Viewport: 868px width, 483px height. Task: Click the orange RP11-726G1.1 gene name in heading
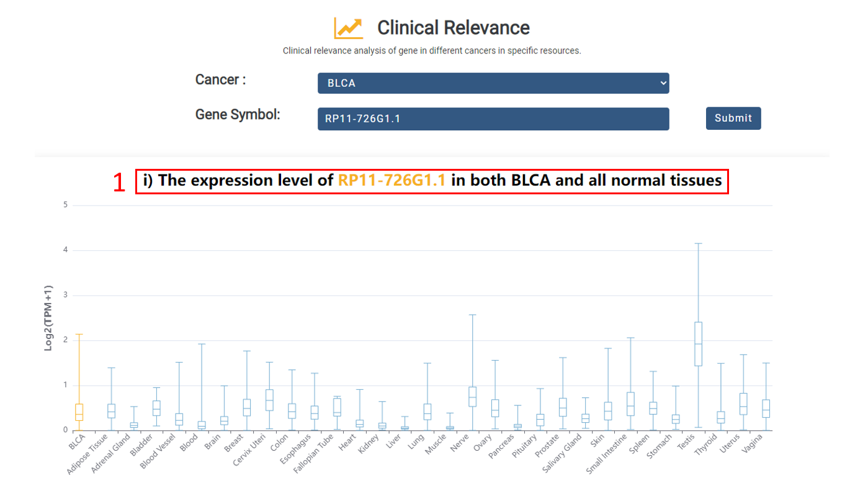pyautogui.click(x=391, y=181)
